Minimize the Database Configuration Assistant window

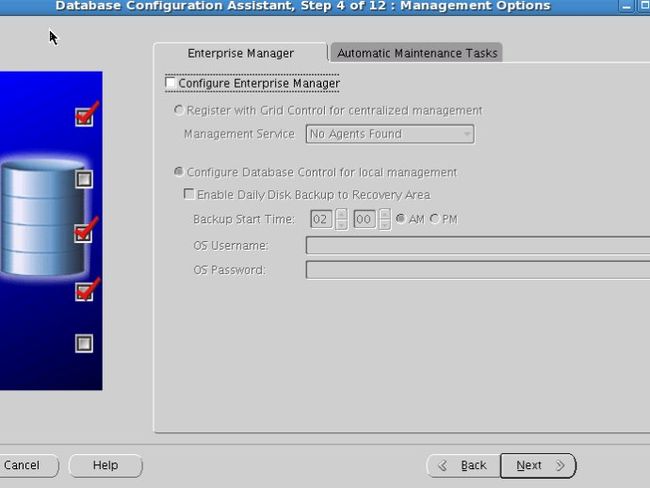click(x=626, y=6)
